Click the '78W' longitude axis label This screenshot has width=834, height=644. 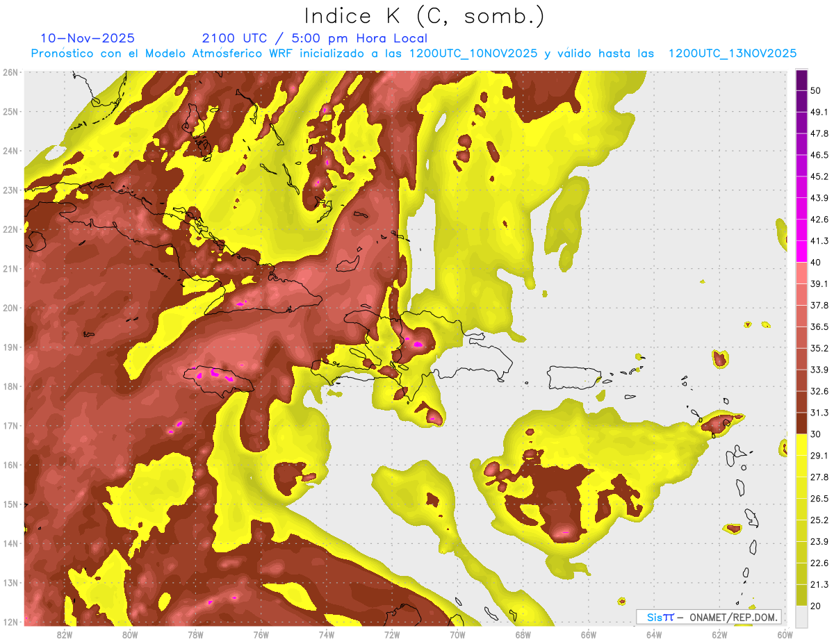pos(195,635)
